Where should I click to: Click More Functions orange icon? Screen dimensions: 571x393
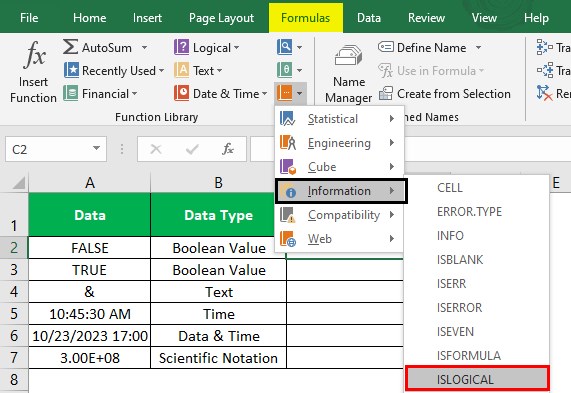(x=284, y=93)
